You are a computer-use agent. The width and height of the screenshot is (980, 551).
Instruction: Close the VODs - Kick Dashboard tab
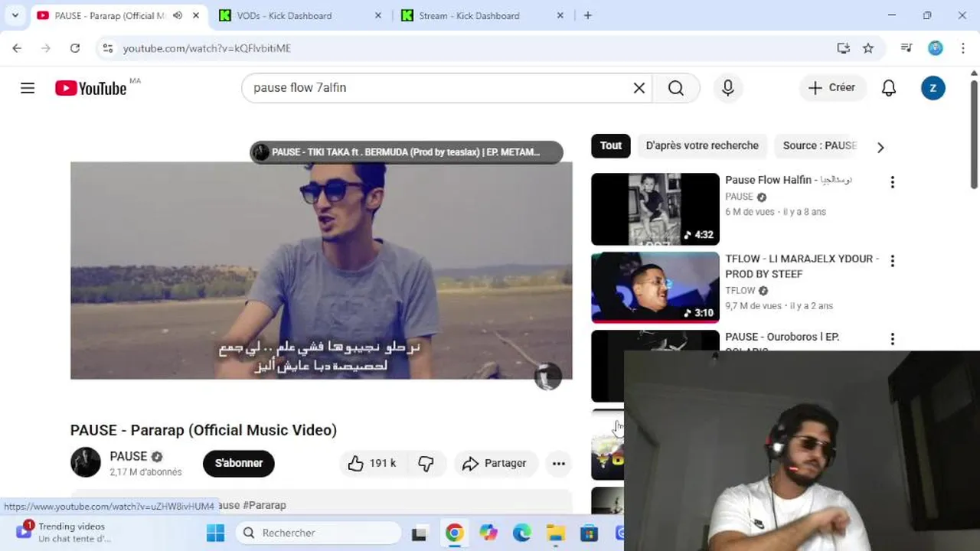pyautogui.click(x=378, y=15)
